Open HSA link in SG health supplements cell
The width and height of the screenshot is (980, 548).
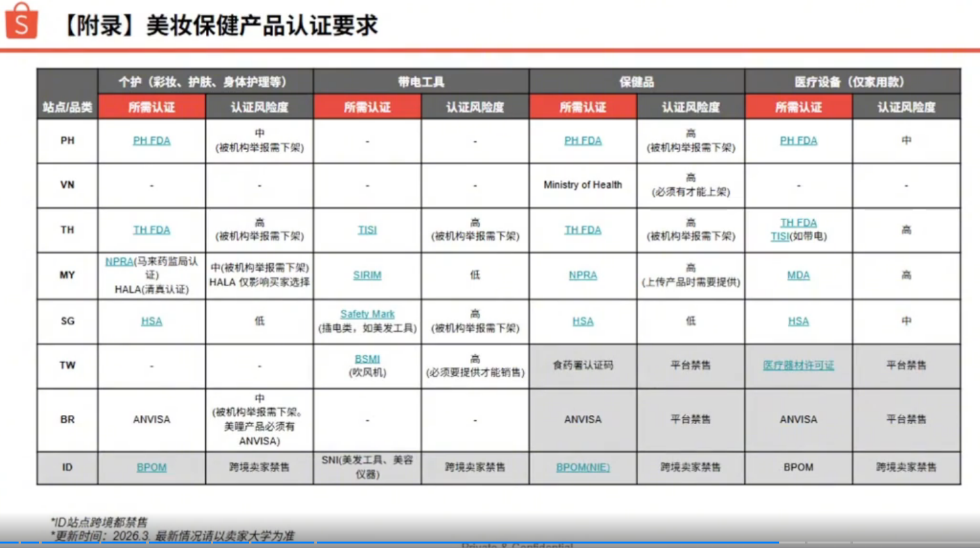(x=583, y=321)
